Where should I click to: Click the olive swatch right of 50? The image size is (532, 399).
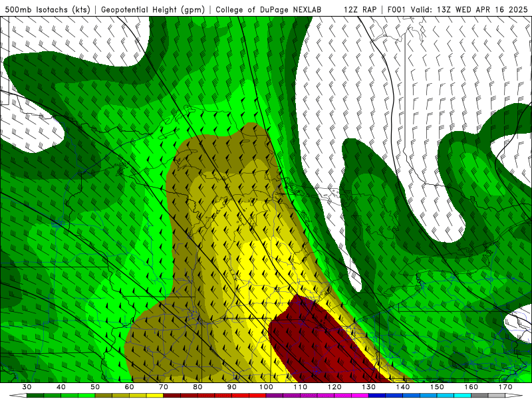coord(104,396)
